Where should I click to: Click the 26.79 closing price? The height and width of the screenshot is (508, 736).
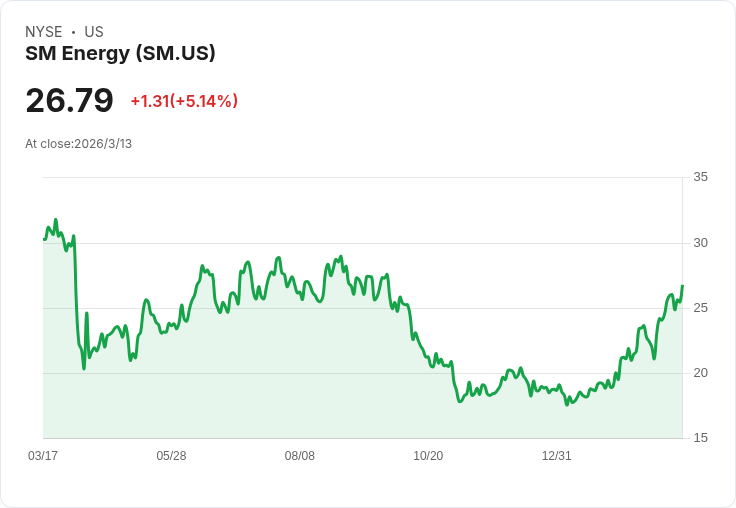69,101
